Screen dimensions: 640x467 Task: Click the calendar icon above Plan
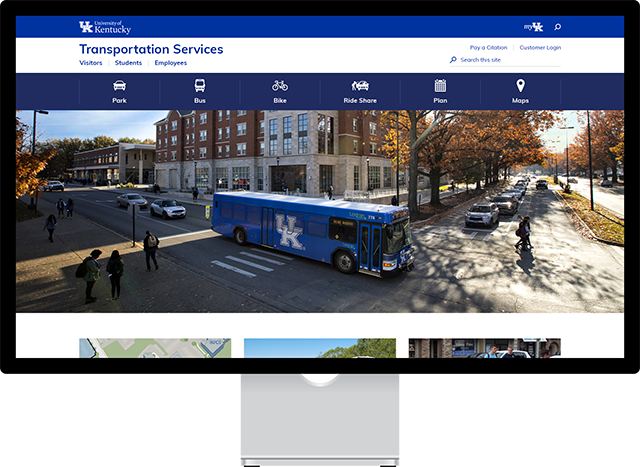click(440, 86)
